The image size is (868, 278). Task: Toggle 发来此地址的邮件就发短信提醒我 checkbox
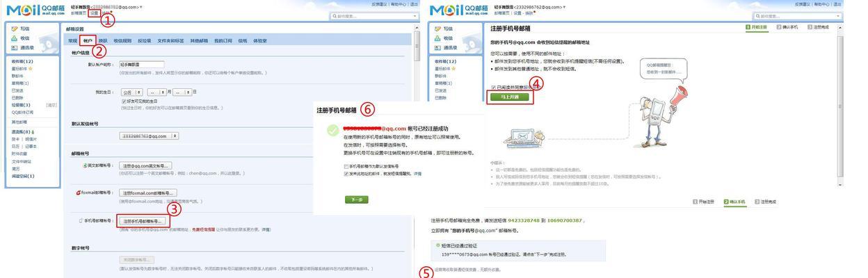coord(346,174)
